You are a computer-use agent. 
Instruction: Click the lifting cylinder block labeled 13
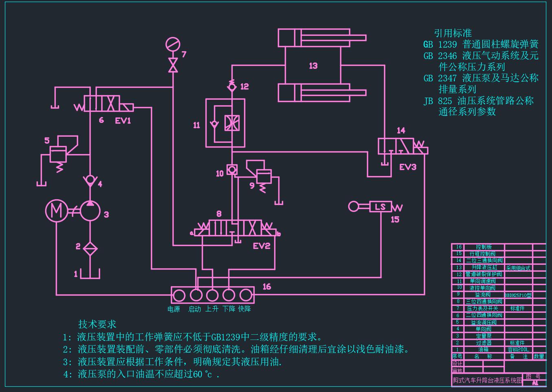click(313, 66)
